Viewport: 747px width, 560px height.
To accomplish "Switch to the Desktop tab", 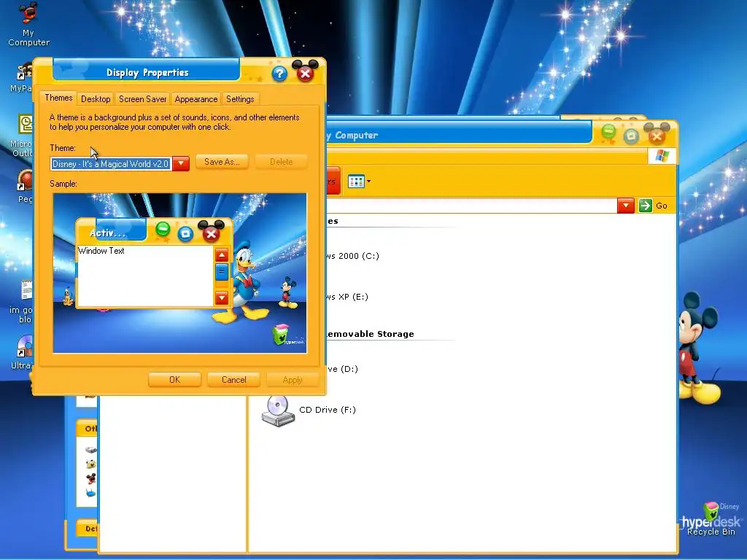I will pyautogui.click(x=96, y=99).
